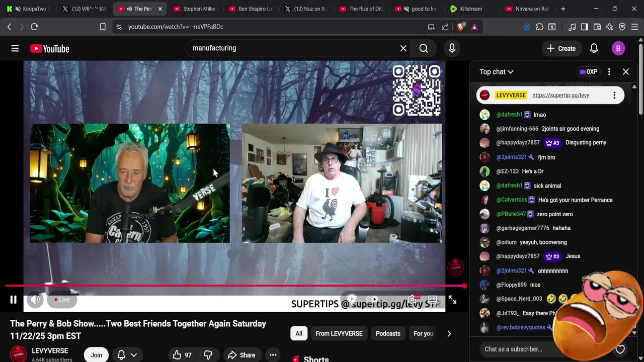This screenshot has width=644, height=362.
Task: Select the All filter chip
Action: tap(299, 333)
